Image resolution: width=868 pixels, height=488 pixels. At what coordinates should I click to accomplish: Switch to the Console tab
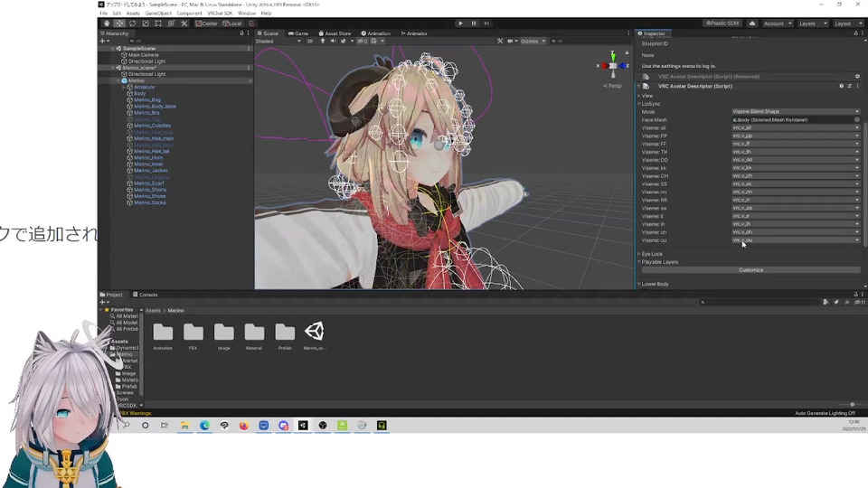(x=145, y=295)
